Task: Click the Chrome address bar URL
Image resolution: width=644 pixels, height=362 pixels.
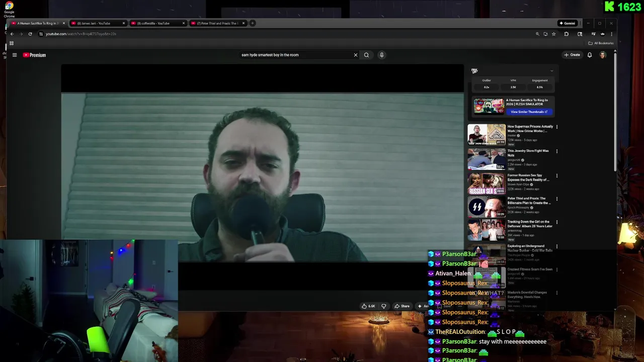Action: point(80,34)
